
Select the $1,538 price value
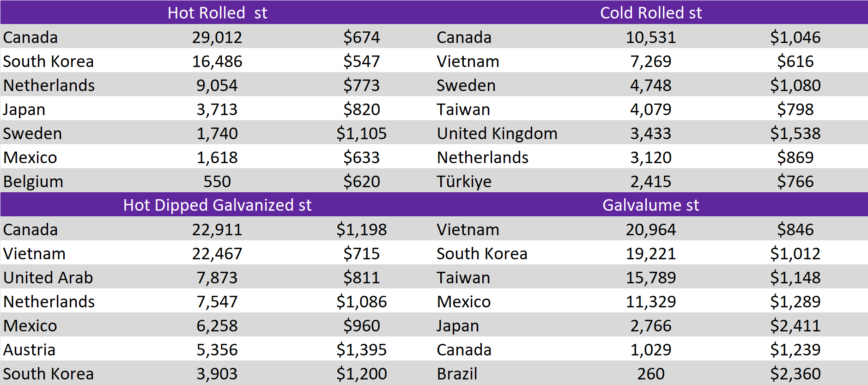(x=795, y=134)
